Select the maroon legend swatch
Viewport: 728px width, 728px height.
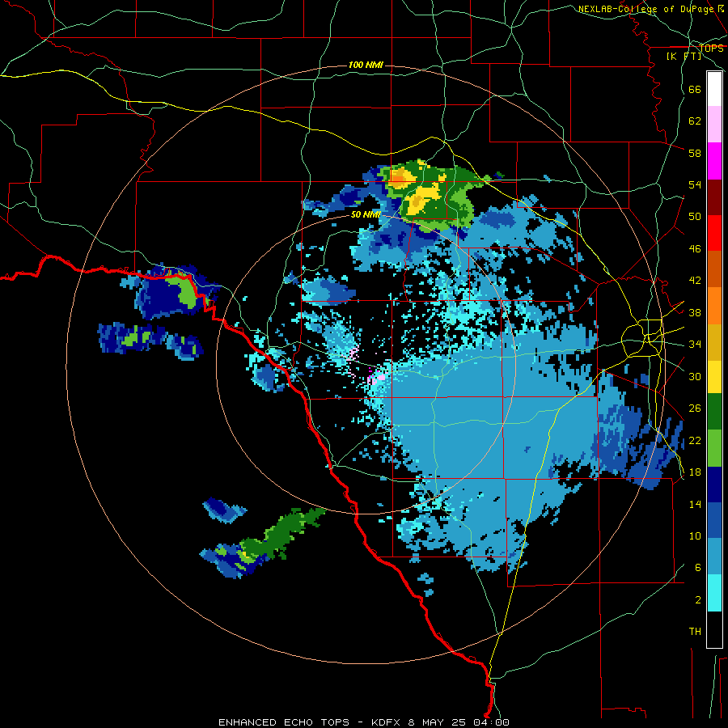point(714,197)
